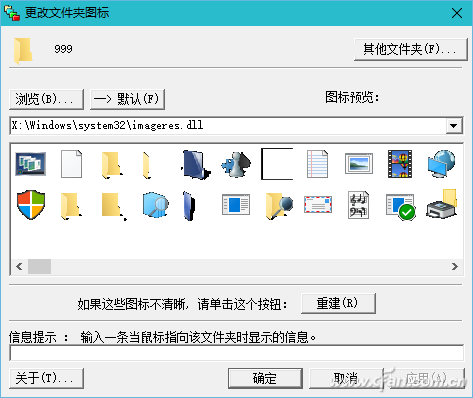Image resolution: width=473 pixels, height=398 pixels.
Task: Choose the four-color Windows security shield icon
Action: (31, 205)
